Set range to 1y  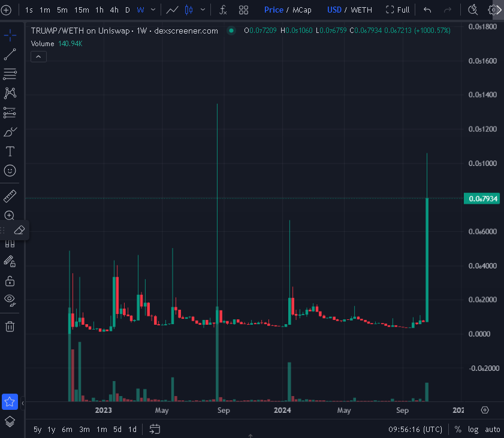(52, 430)
